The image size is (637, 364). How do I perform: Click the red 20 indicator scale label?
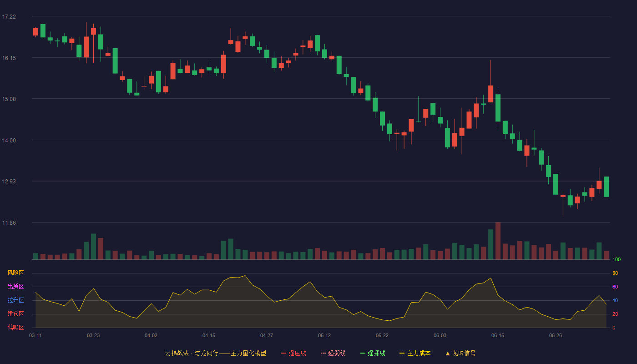(615, 314)
